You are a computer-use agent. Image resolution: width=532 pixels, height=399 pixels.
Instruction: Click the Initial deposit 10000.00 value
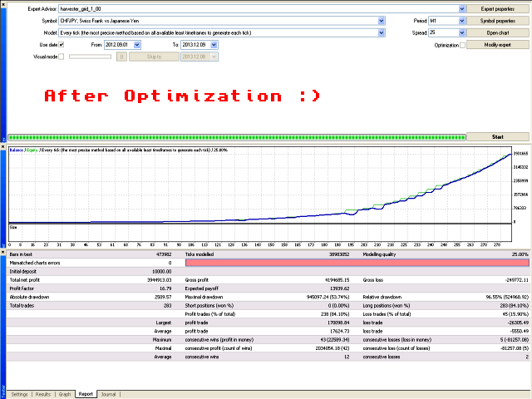pyautogui.click(x=162, y=272)
